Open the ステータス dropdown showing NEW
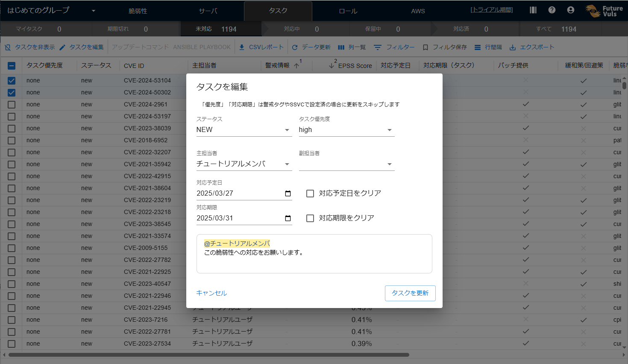628x364 pixels. click(244, 130)
